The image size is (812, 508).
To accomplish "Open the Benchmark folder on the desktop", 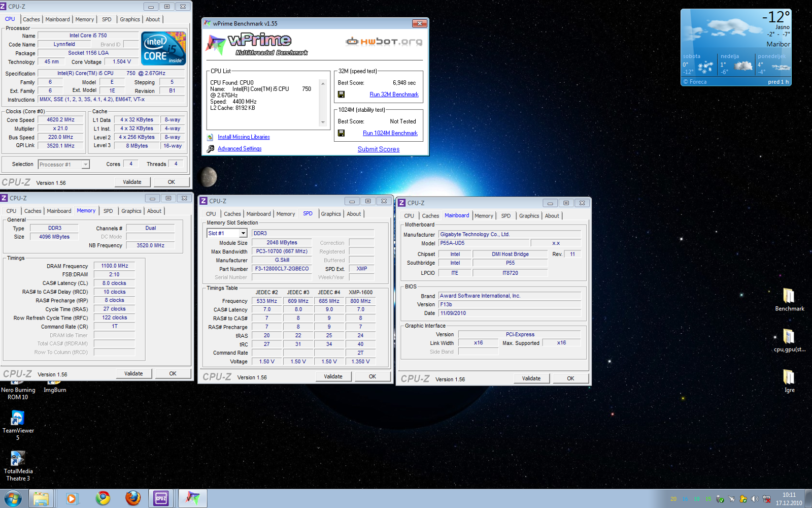I will point(789,300).
